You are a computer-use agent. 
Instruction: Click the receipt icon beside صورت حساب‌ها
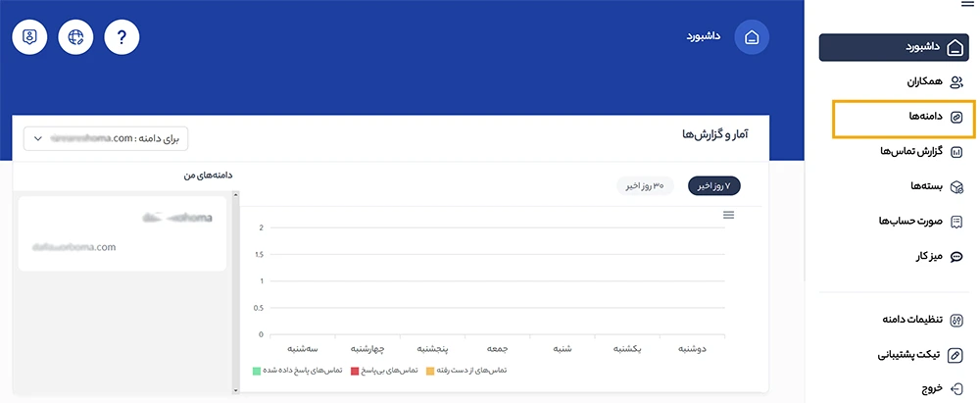[x=956, y=223]
